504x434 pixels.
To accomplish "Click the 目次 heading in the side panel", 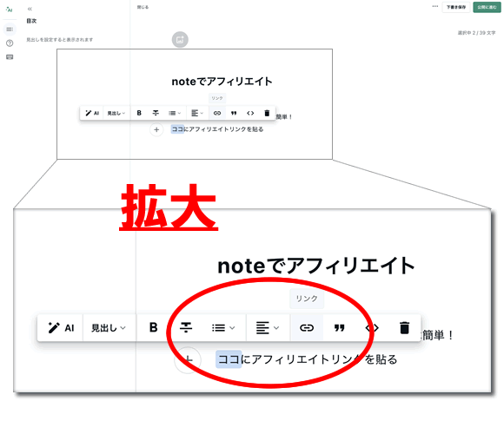I will coord(31,21).
